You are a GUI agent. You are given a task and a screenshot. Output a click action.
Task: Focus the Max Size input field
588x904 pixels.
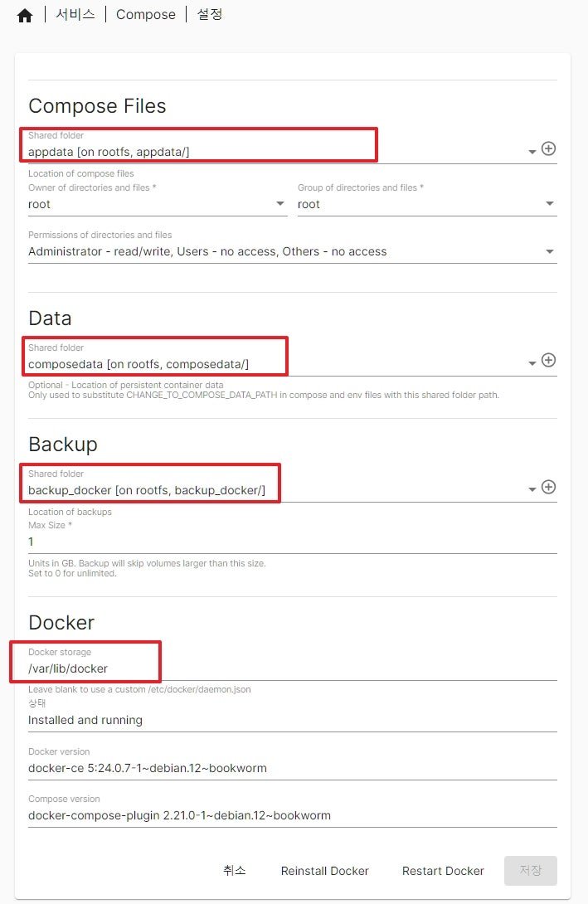292,542
